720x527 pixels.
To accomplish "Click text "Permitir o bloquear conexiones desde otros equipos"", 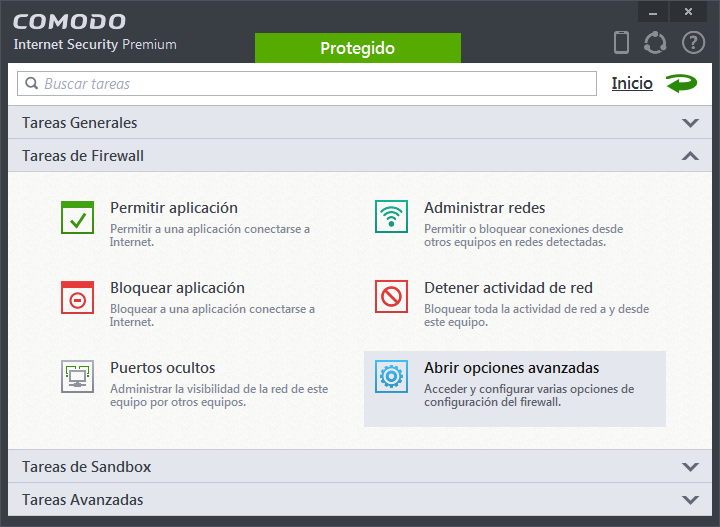I will 523,235.
